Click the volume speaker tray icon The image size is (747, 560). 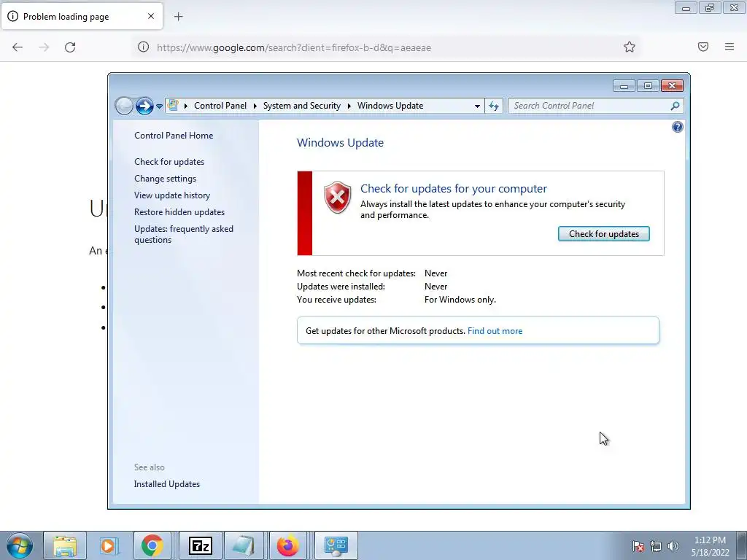point(673,546)
